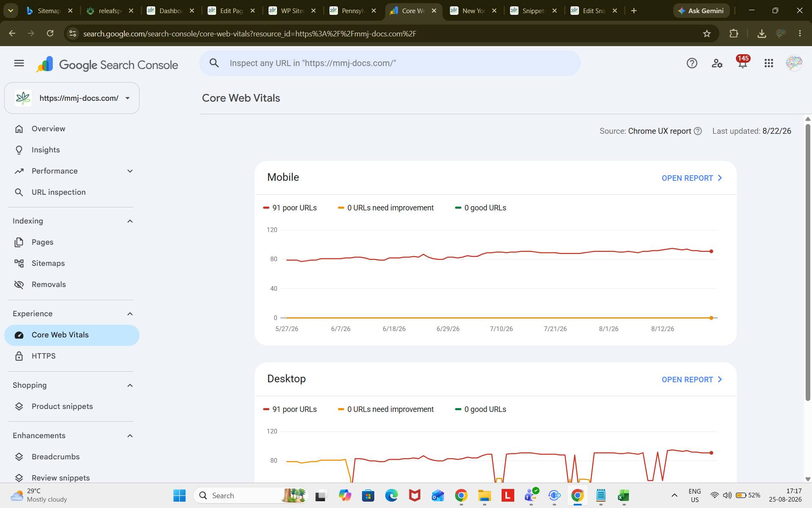
Task: Open the Google apps grid
Action: (x=769, y=63)
